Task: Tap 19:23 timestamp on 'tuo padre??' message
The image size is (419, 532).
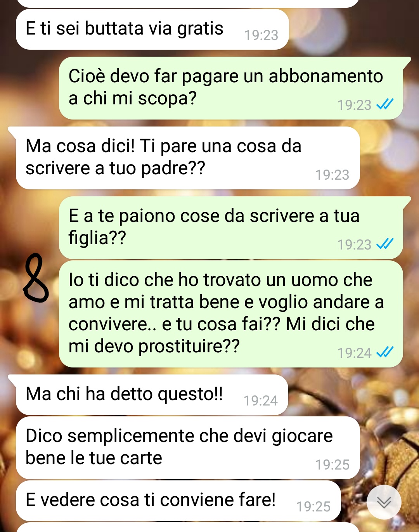Action: (332, 175)
